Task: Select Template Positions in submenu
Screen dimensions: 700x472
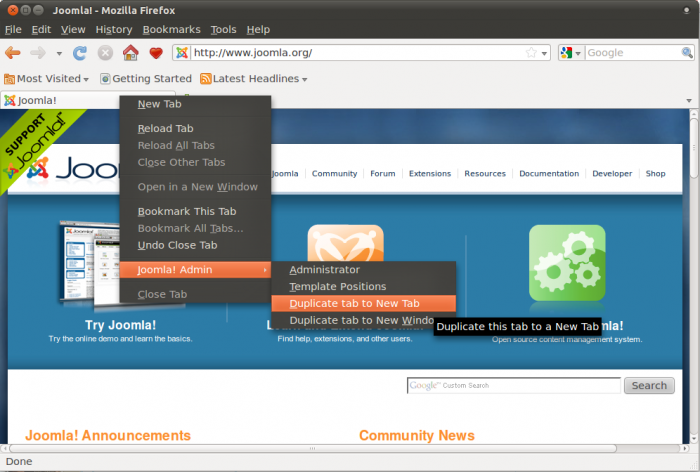Action: [x=363, y=287]
